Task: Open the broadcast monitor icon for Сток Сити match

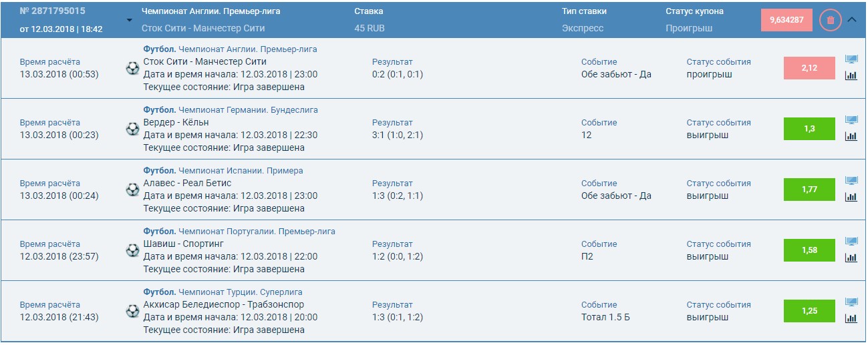Action: (x=851, y=59)
